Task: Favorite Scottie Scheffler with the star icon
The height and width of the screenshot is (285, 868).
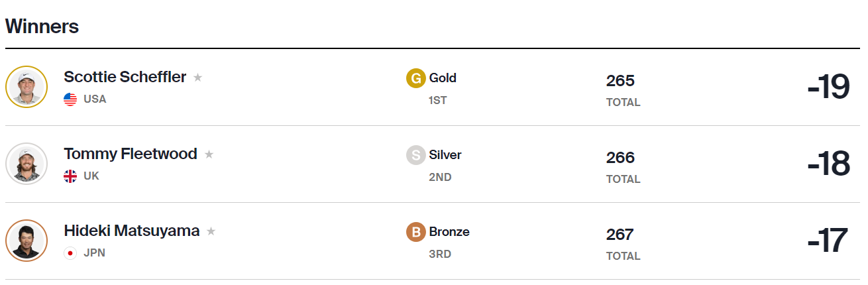Action: [x=197, y=78]
